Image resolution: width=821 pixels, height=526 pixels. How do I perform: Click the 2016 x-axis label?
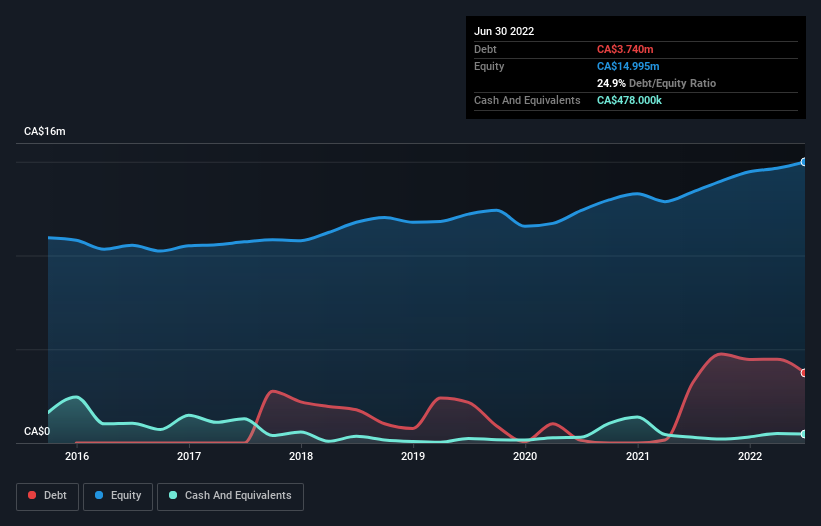click(77, 456)
